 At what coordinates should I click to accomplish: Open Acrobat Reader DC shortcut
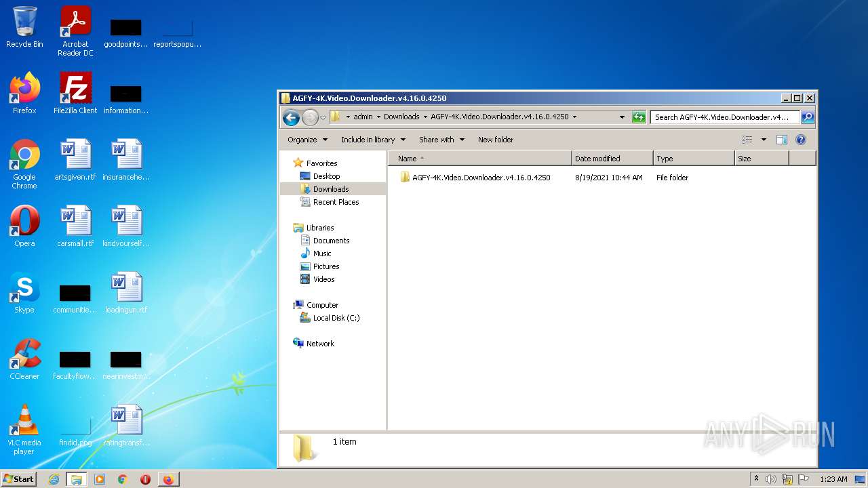[75, 31]
